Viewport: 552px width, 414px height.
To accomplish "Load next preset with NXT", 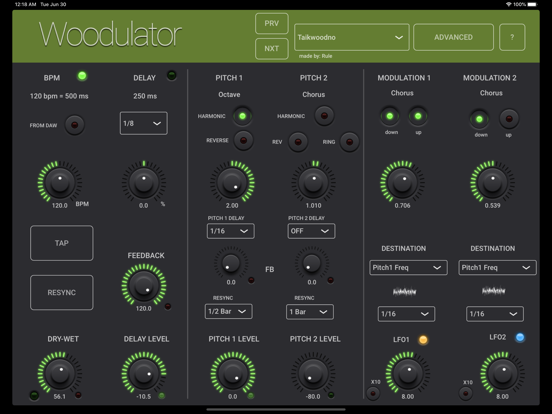I will pos(272,49).
